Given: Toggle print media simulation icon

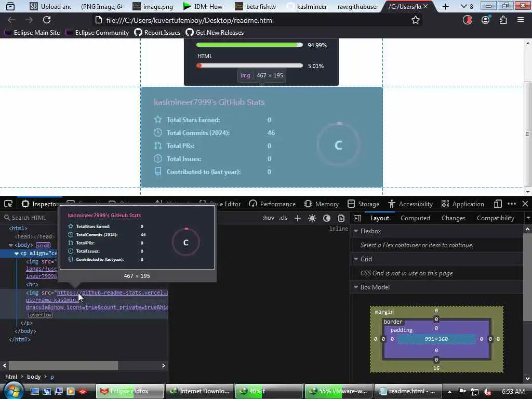Looking at the screenshot, I should coord(341,218).
